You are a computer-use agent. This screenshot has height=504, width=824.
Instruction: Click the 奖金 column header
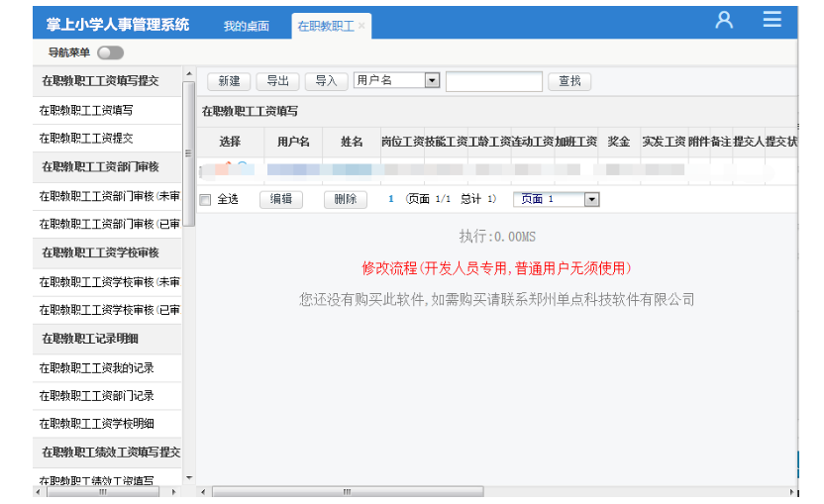(619, 142)
